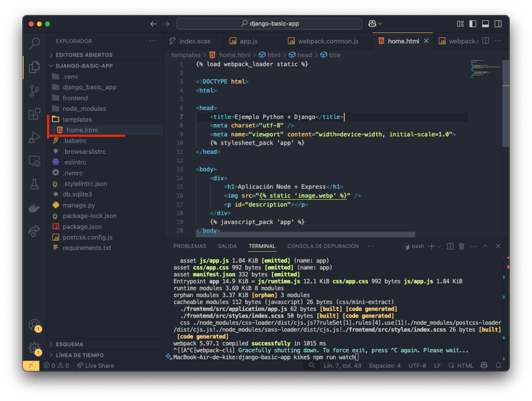This screenshot has height=401, width=532.
Task: Maximize the panel with up chevron
Action: click(485, 246)
